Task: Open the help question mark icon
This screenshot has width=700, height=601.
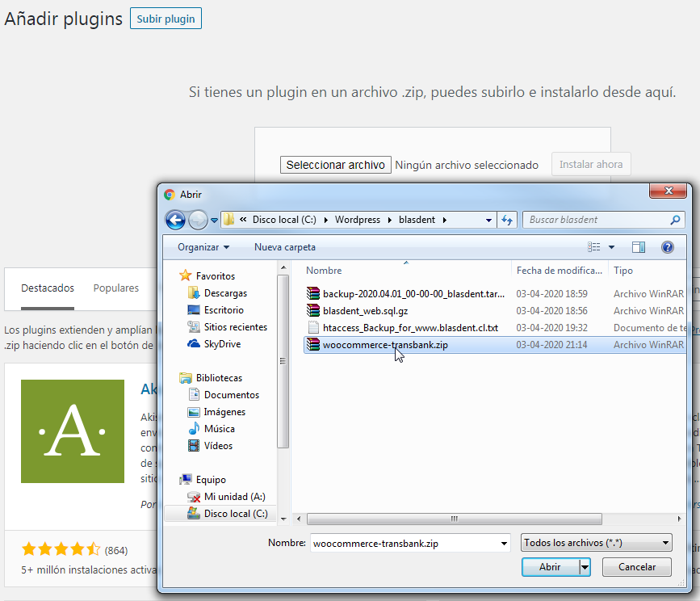Action: pos(667,247)
